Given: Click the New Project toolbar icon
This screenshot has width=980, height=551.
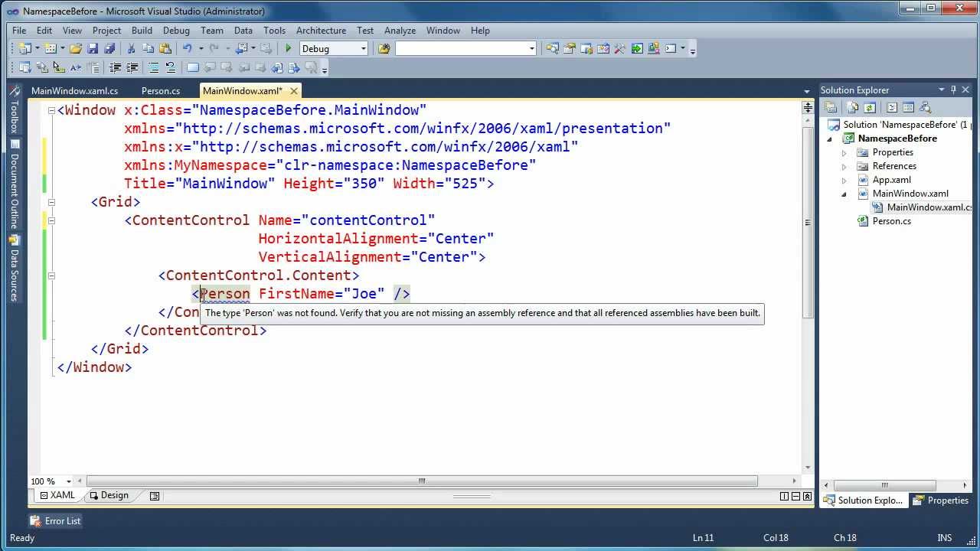Looking at the screenshot, I should click(24, 48).
